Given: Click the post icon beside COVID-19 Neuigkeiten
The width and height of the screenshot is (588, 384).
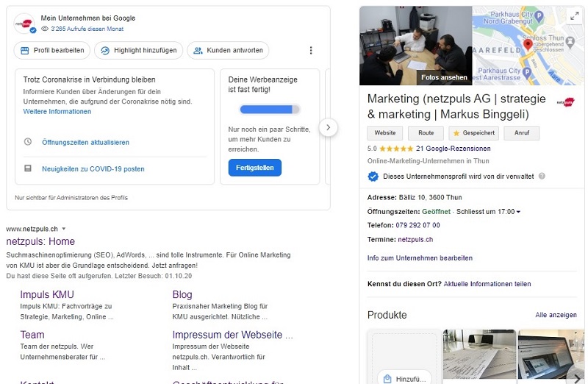Looking at the screenshot, I should click(28, 168).
